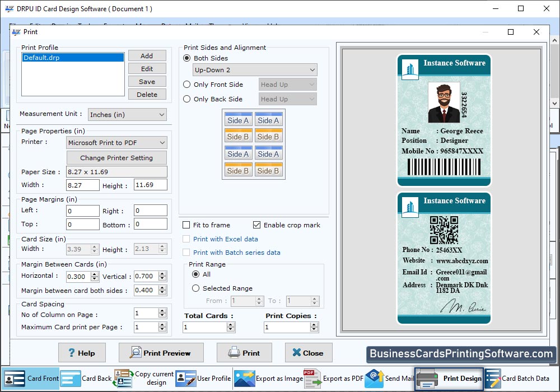Choose All under Print Range

coord(195,274)
